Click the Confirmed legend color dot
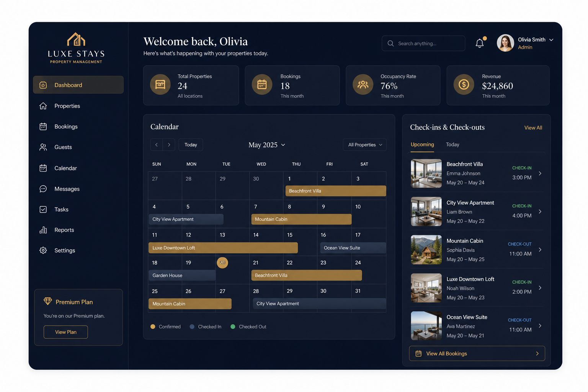The height and width of the screenshot is (392, 588). coord(153,327)
